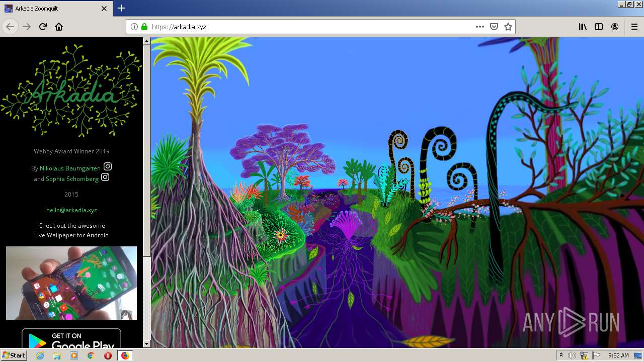Click sidebar scrollbar down arrow
Image resolution: width=644 pixels, height=362 pixels.
[x=147, y=344]
